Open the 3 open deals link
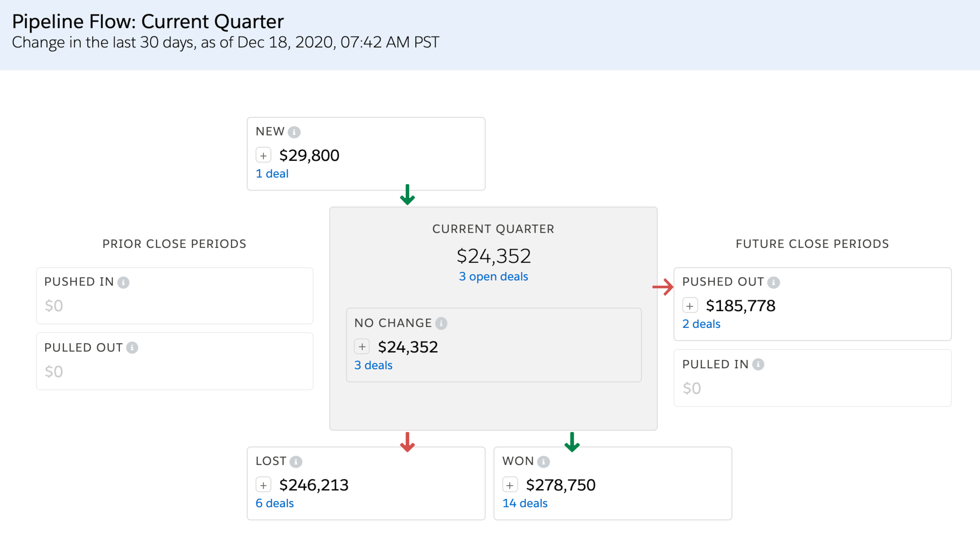 (493, 276)
